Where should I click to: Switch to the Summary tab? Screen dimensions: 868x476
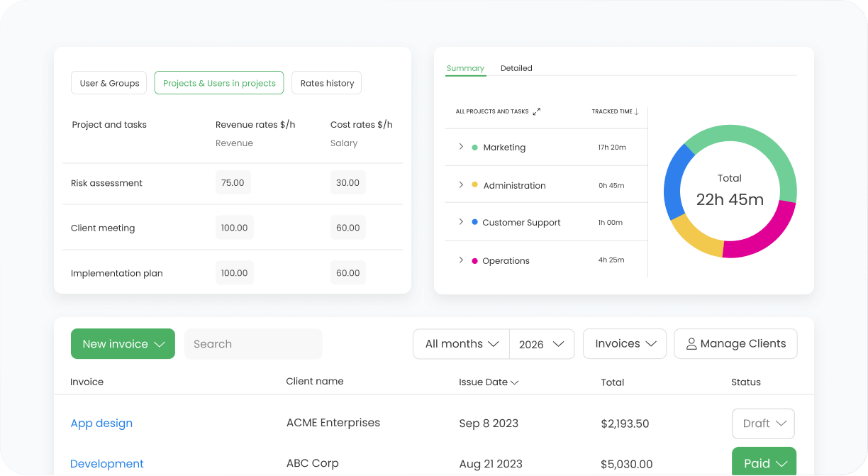click(465, 68)
